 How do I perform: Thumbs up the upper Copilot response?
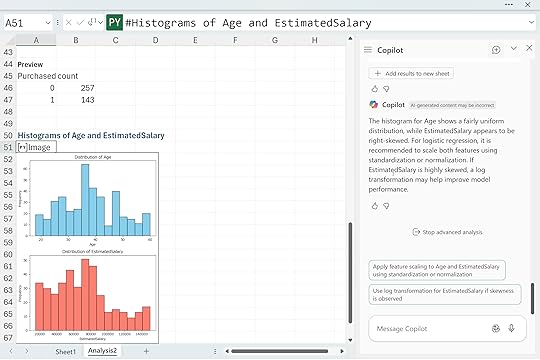coord(375,89)
